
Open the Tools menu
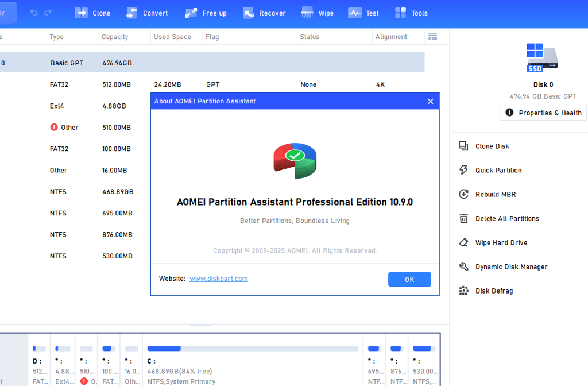(x=411, y=13)
